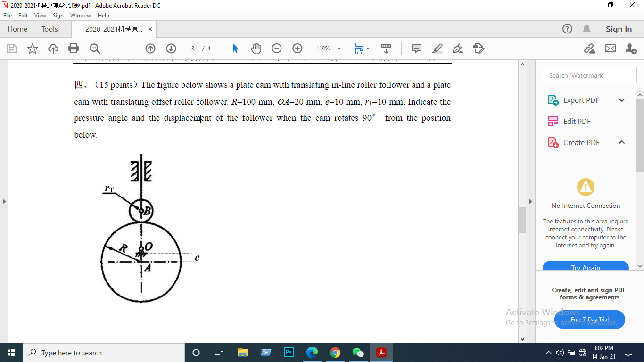Click the marquee zoom magnifier icon
The image size is (644, 362).
[94, 49]
